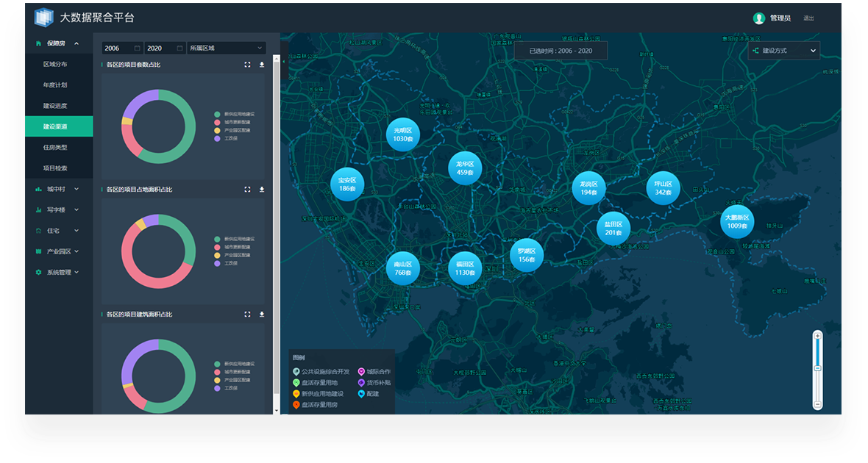
Task: Click the map zoom slider handle
Action: 817,368
